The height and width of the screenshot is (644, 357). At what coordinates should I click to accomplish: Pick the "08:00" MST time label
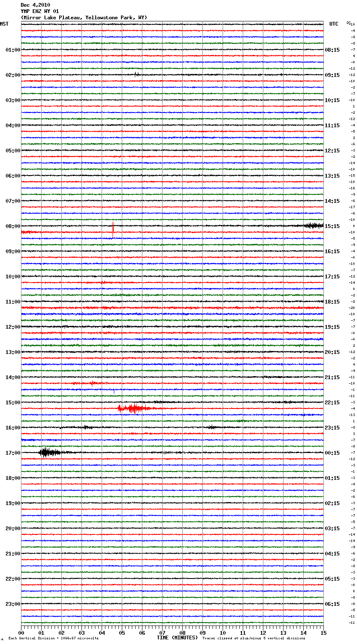tap(13, 226)
